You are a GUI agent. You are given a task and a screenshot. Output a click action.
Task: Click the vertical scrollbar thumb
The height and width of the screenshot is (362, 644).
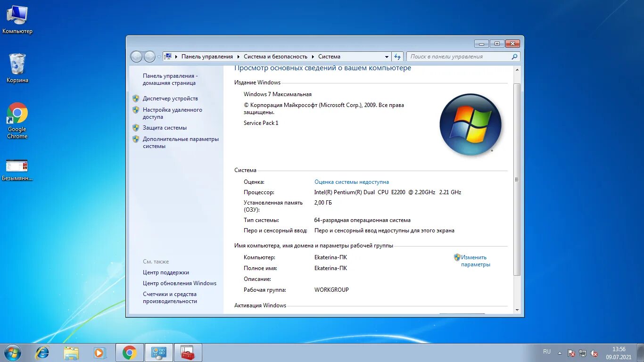click(517, 180)
